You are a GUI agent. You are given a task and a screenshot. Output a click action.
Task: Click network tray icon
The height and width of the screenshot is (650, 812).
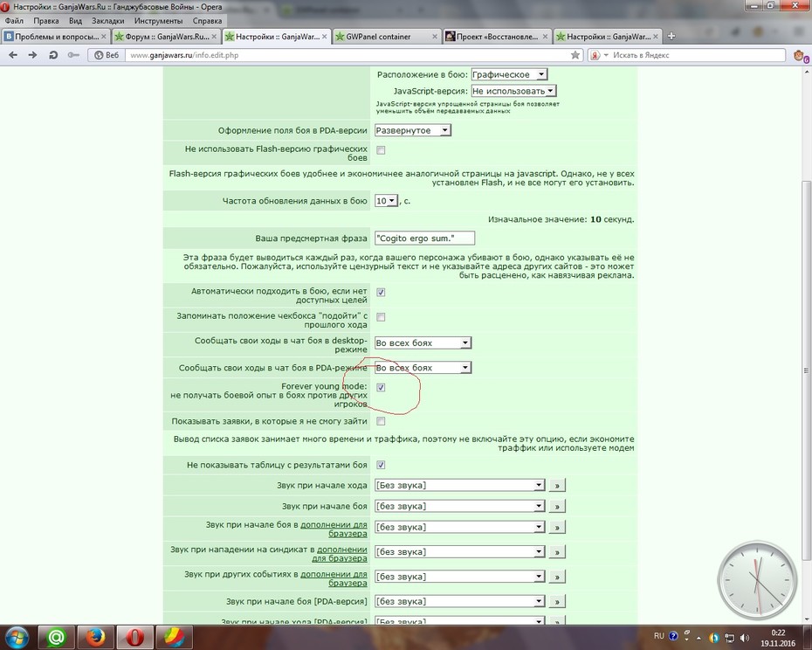pos(729,638)
